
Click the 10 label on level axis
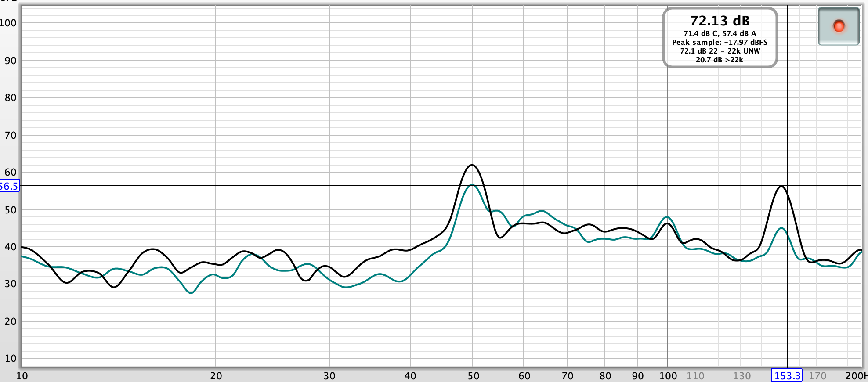(11, 358)
